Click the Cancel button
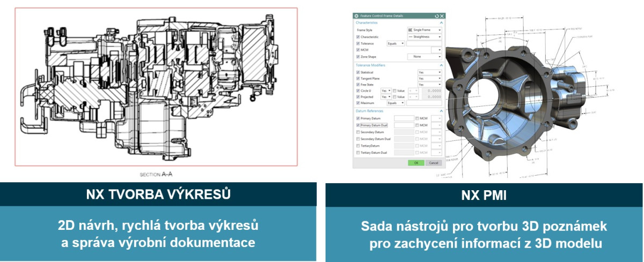The image size is (644, 262). click(434, 162)
